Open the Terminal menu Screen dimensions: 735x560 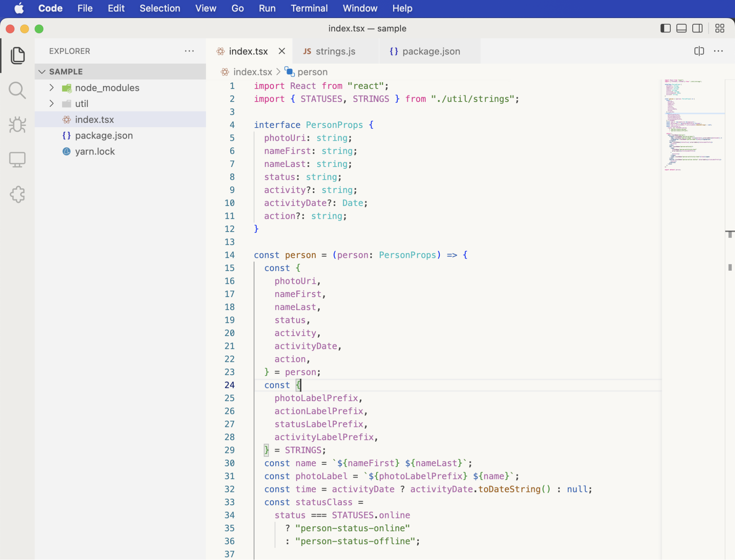(309, 8)
